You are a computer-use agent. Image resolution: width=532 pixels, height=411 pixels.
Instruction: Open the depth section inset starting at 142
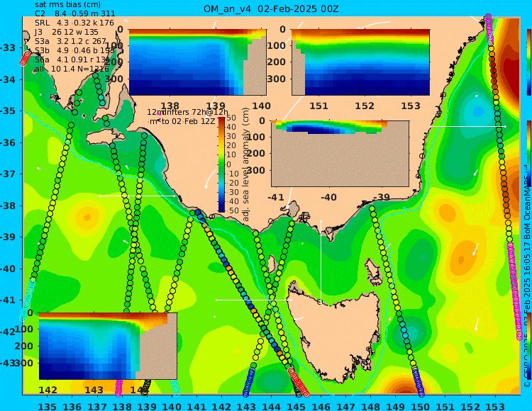[108, 346]
